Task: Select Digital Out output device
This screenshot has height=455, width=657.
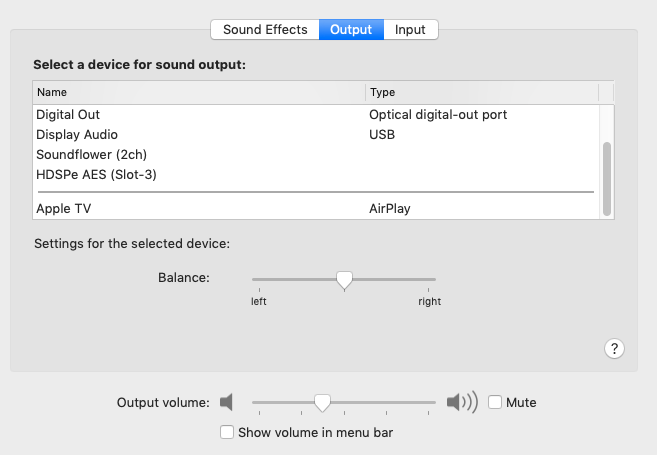Action: pyautogui.click(x=68, y=114)
